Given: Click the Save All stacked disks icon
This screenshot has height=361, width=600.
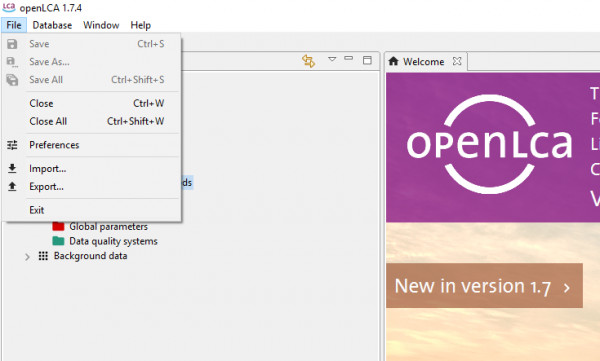Looking at the screenshot, I should (12, 80).
